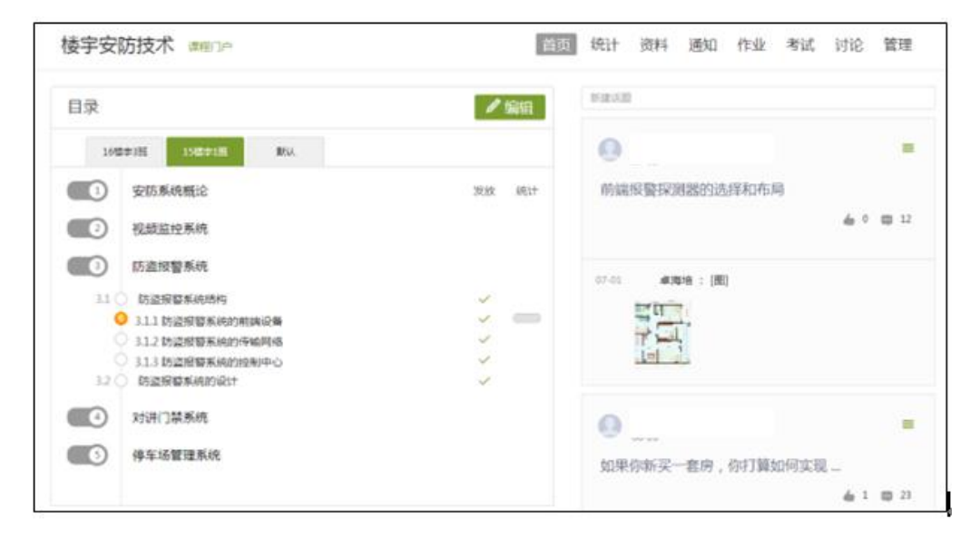This screenshot has height=537, width=980.
Task: Click the user avatar on the second discussion post
Action: 612,425
